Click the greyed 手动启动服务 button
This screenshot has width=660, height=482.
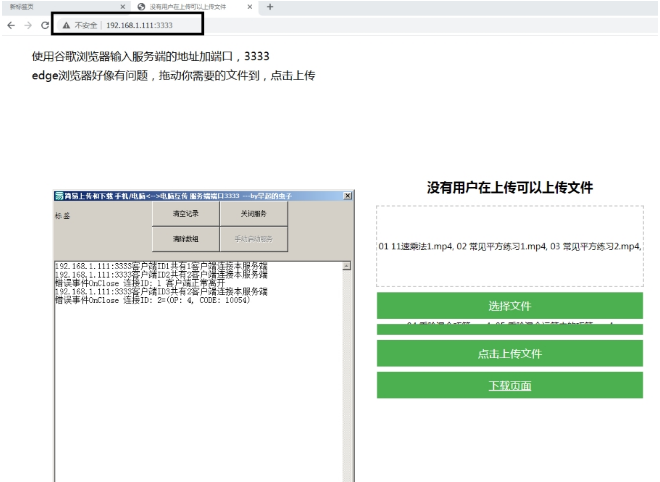tap(253, 239)
